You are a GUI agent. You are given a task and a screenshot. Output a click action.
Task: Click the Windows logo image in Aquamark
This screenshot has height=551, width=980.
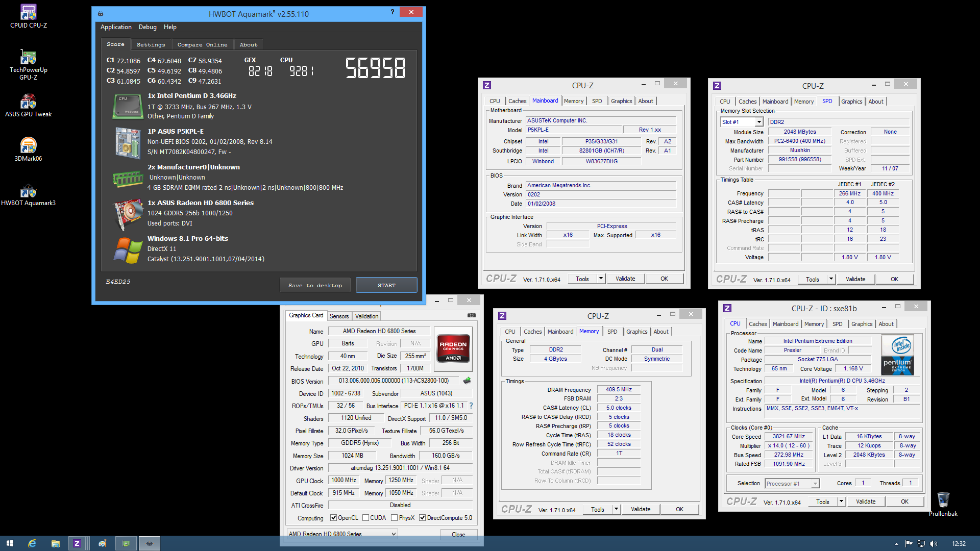(128, 250)
